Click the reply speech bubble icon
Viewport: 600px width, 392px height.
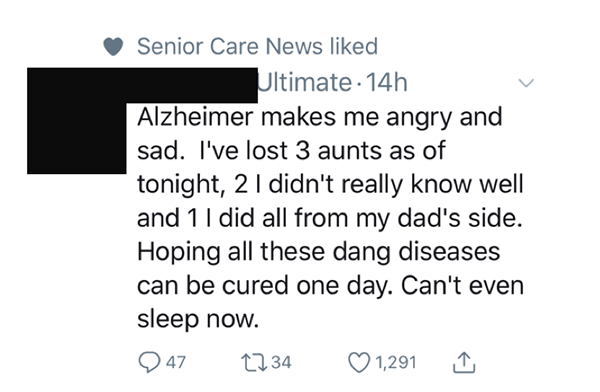[x=149, y=362]
